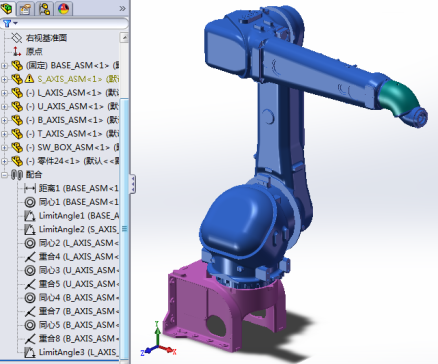This screenshot has width=438, height=364.
Task: Collapse the 配合 mates folder
Action: click(x=4, y=175)
